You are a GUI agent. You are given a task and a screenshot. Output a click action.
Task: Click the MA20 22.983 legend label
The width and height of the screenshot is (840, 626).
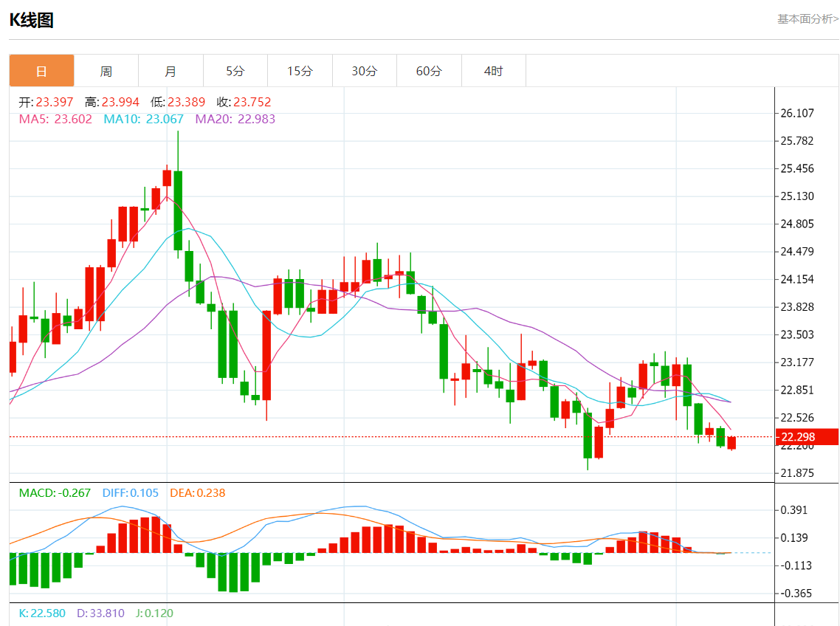click(235, 119)
